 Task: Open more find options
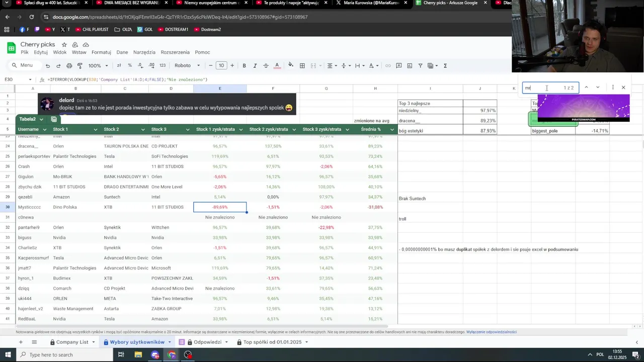pos(612,87)
